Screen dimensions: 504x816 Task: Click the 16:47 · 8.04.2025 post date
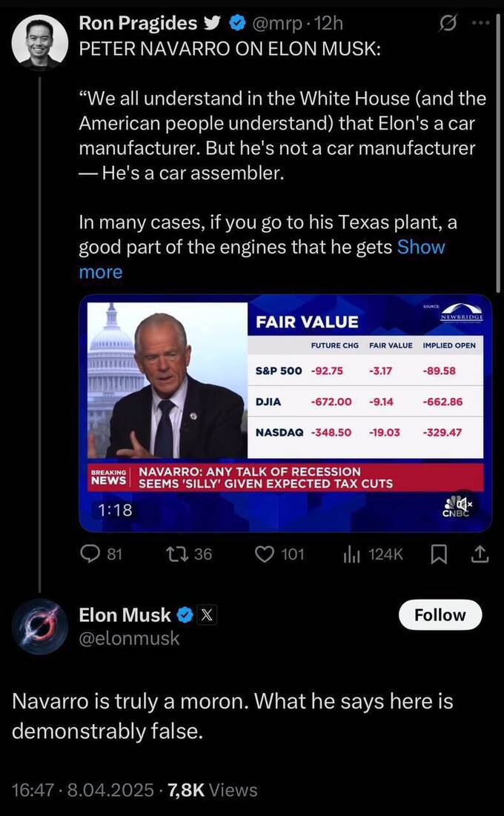coord(83,791)
